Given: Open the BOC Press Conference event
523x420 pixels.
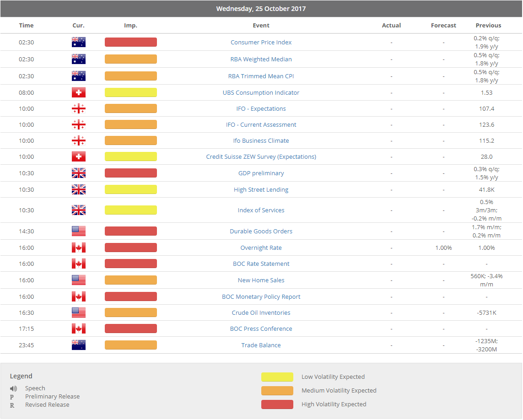Looking at the screenshot, I should [x=261, y=328].
